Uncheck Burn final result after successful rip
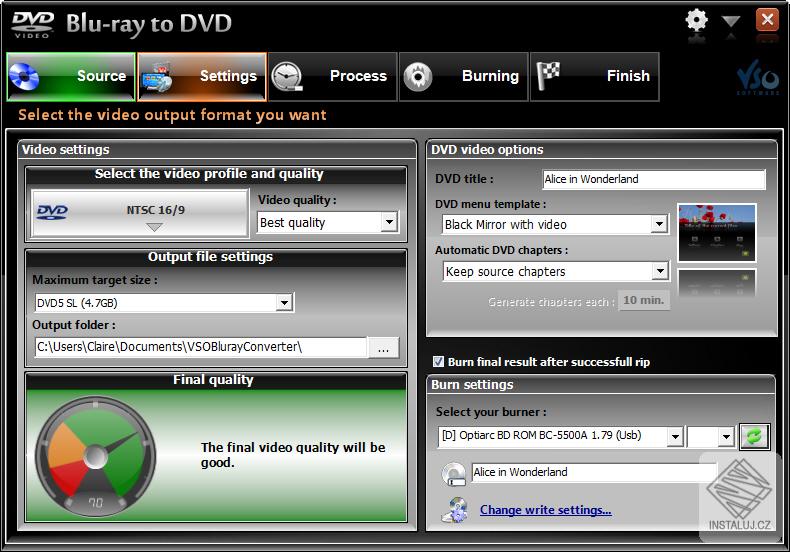This screenshot has height=552, width=790. pos(438,362)
